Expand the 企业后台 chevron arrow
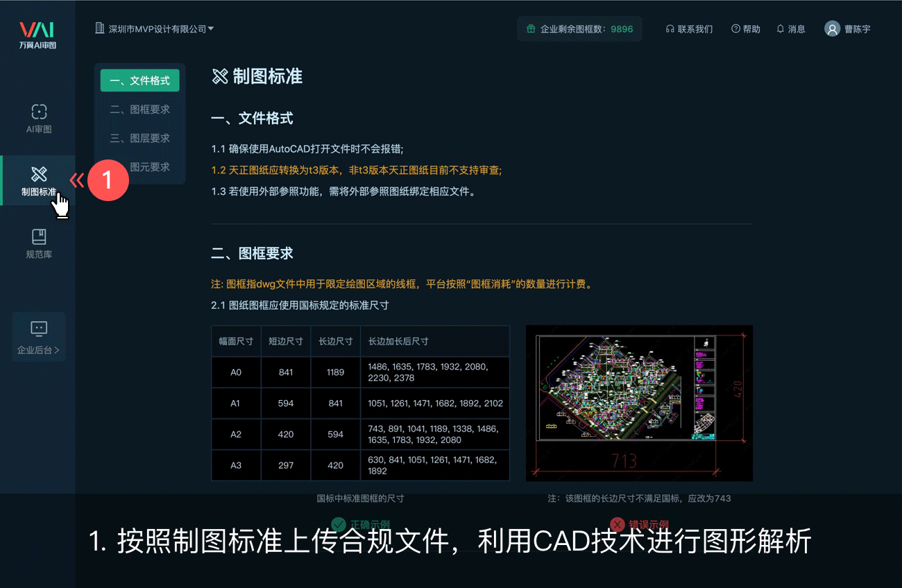The image size is (902, 588). [57, 350]
